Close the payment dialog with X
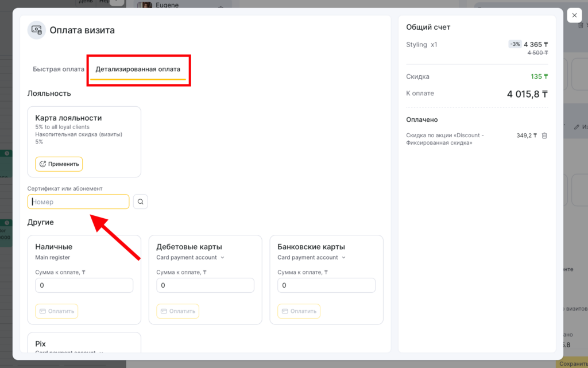 [x=574, y=16]
